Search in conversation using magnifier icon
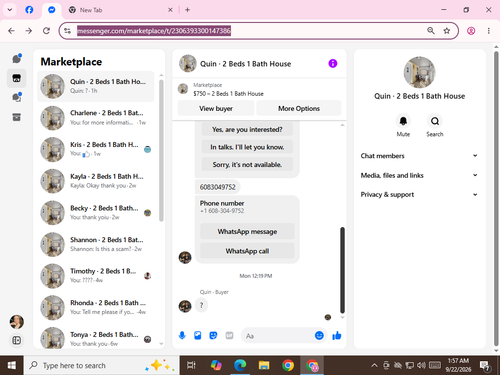This screenshot has width=500, height=375. pyautogui.click(x=435, y=121)
